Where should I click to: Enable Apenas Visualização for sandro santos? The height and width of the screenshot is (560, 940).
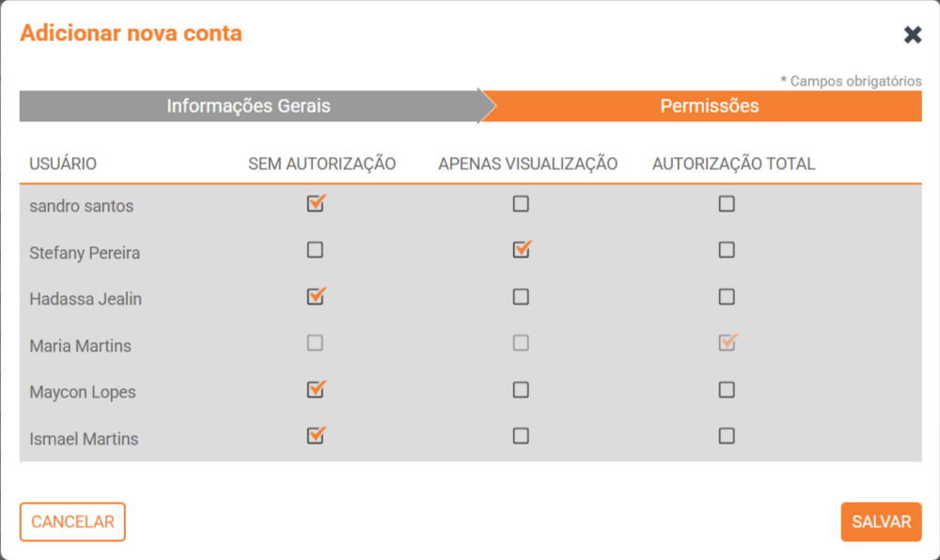(521, 204)
